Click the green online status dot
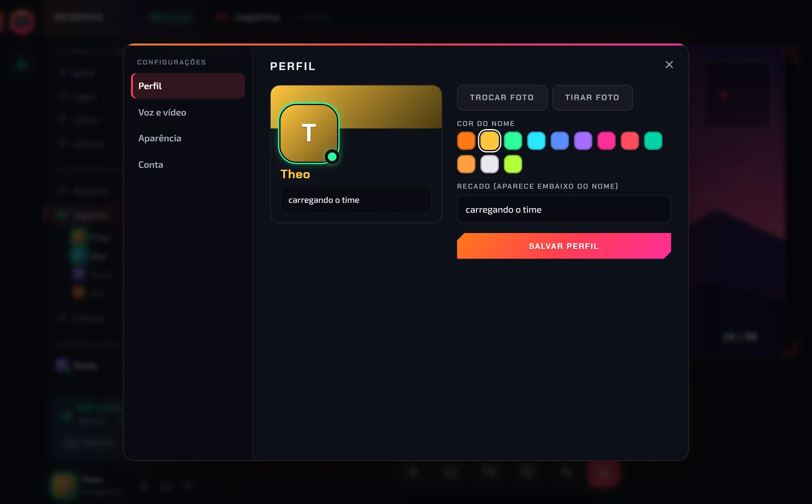This screenshot has width=812, height=504. point(332,157)
